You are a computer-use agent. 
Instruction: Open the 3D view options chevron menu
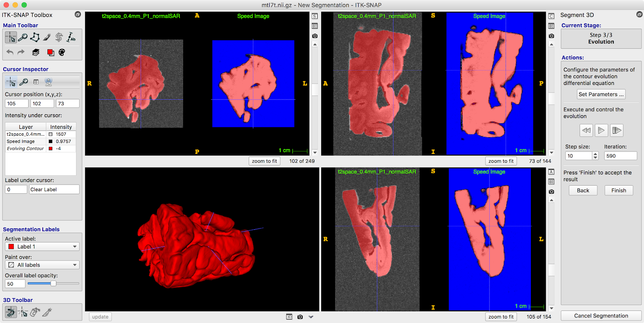[311, 317]
